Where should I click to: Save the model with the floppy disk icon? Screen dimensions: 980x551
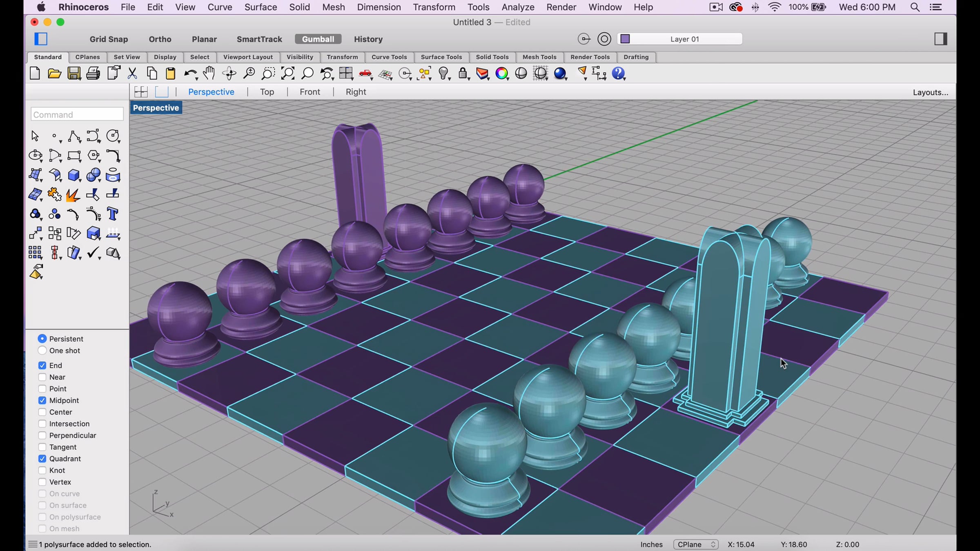click(x=74, y=73)
